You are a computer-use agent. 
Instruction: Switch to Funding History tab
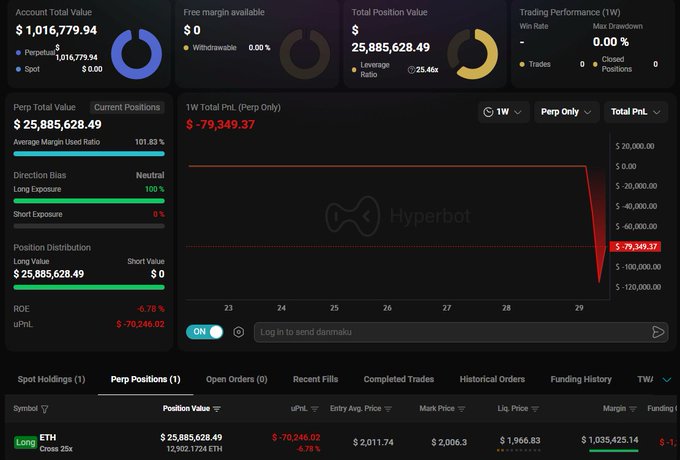pyautogui.click(x=581, y=379)
